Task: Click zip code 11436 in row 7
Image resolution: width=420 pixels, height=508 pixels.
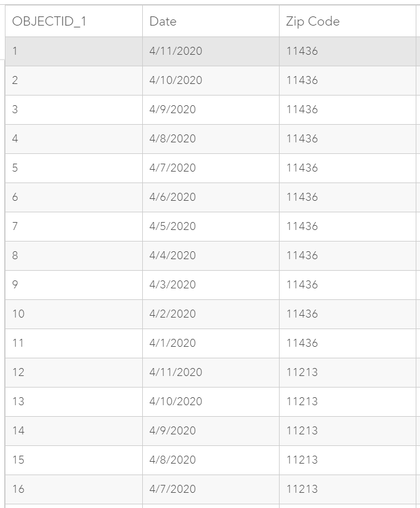Action: pyautogui.click(x=302, y=226)
